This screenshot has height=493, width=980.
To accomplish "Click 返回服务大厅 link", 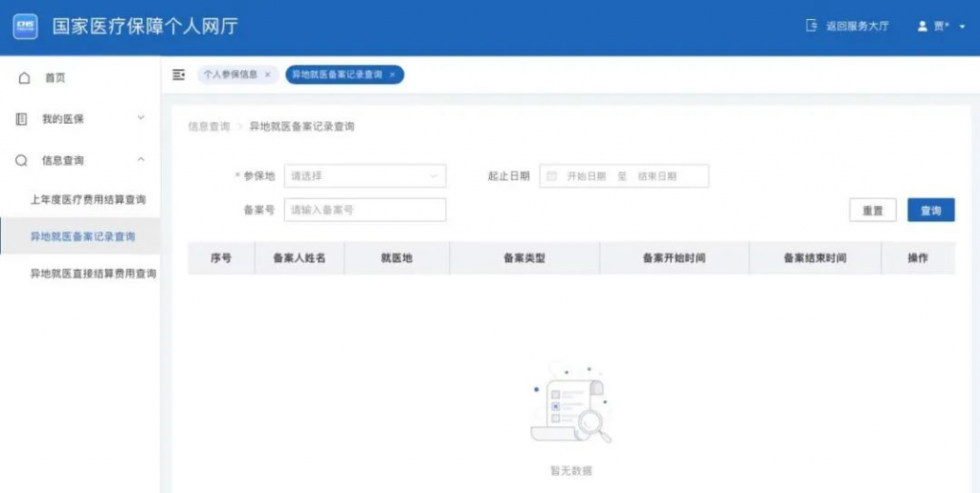I will pos(857,26).
